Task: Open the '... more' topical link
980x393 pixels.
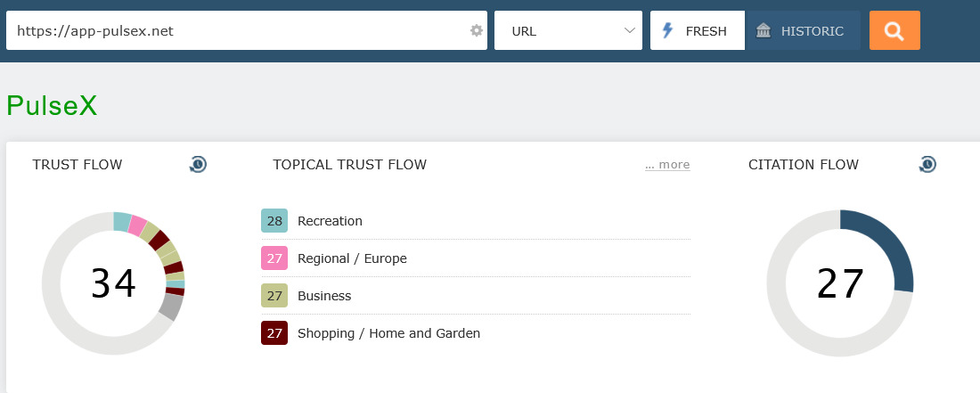Action: tap(667, 165)
